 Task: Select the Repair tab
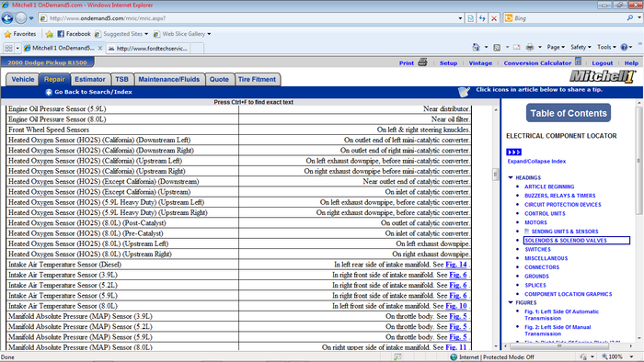pyautogui.click(x=54, y=80)
